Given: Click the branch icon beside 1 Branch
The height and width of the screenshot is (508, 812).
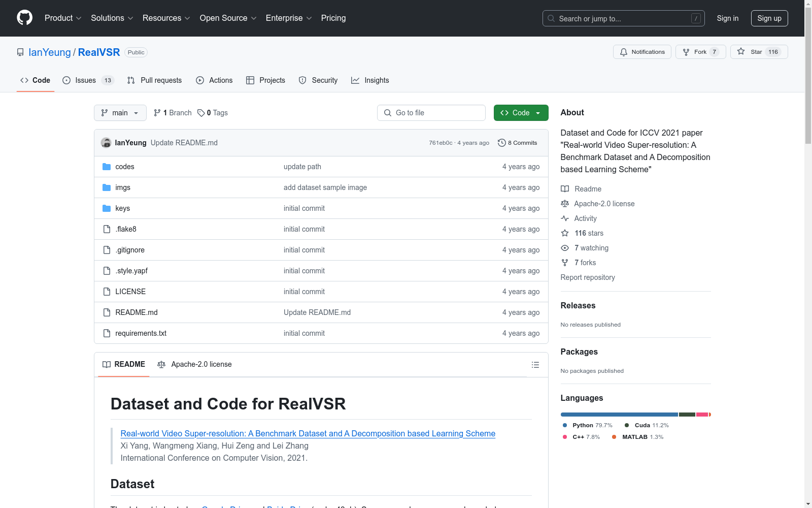Looking at the screenshot, I should (x=157, y=113).
